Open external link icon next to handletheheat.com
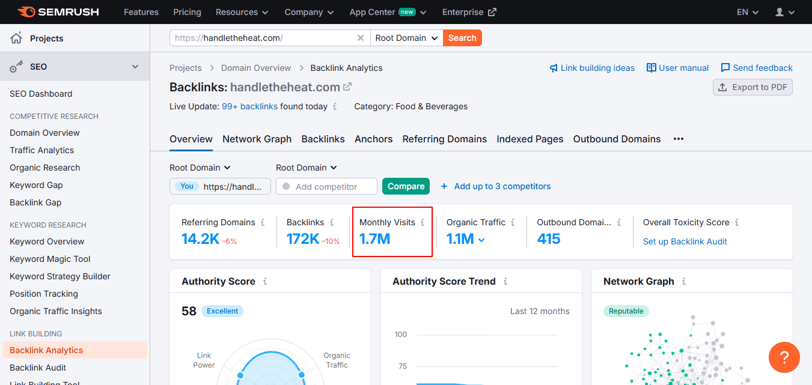 click(x=347, y=87)
